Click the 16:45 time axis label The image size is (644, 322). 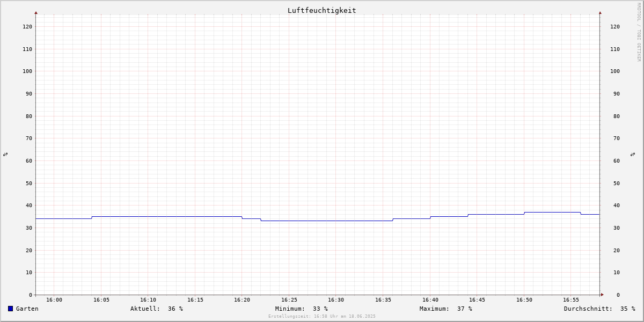(477, 300)
